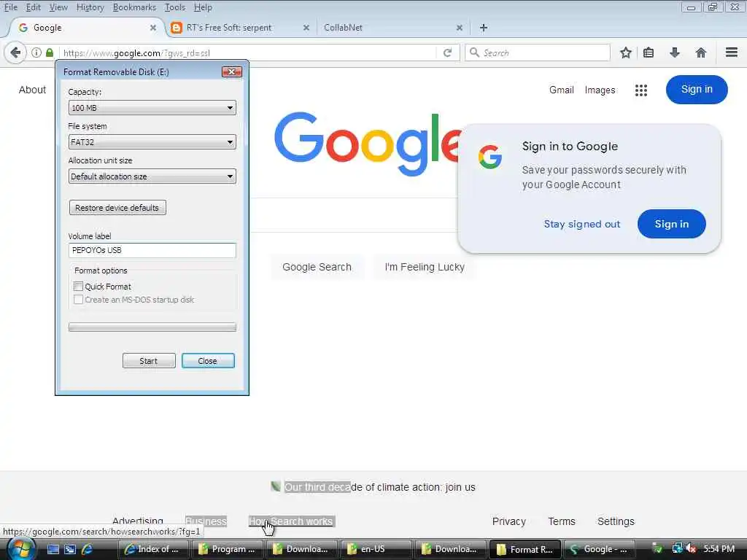Click Show Desktop quick launch icon

(x=53, y=549)
